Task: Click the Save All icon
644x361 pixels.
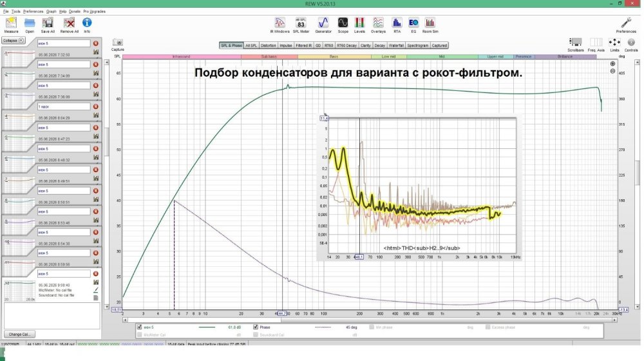Action: click(48, 23)
